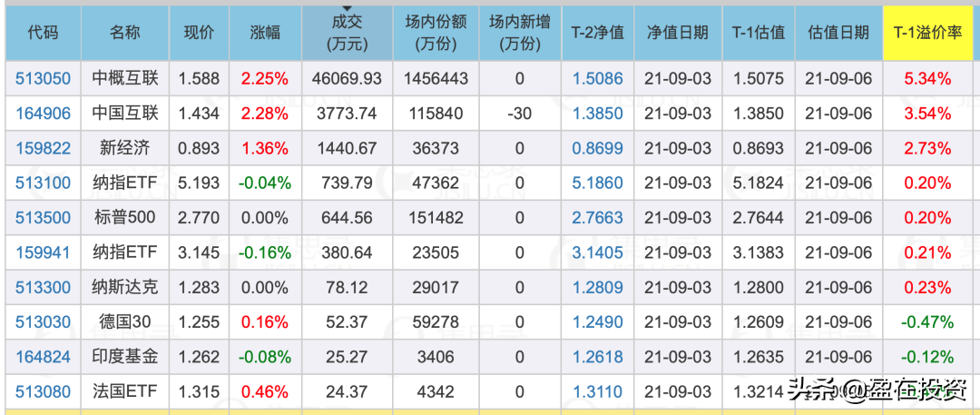Viewport: 980px width, 415px height.
Task: Click the 5.1860 net value link
Action: point(597,183)
